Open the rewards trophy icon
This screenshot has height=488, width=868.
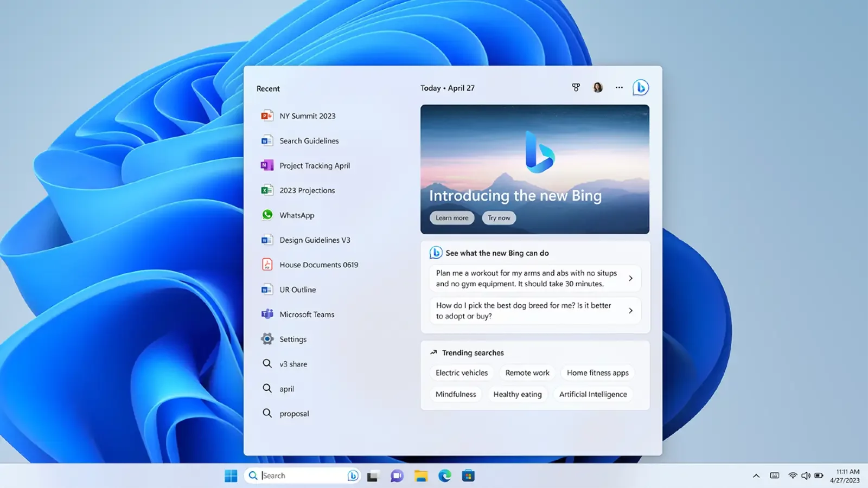(x=576, y=87)
